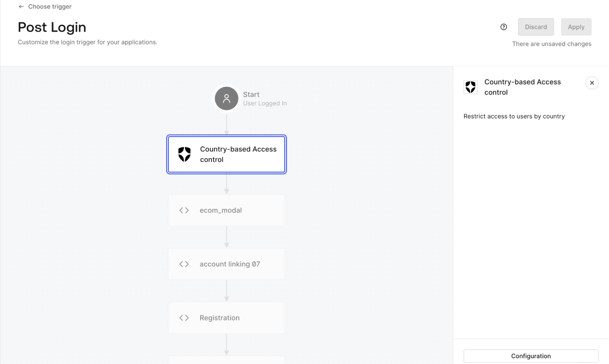Click the back arrow next to Choose trigger
Image resolution: width=609 pixels, height=364 pixels.
(21, 6)
